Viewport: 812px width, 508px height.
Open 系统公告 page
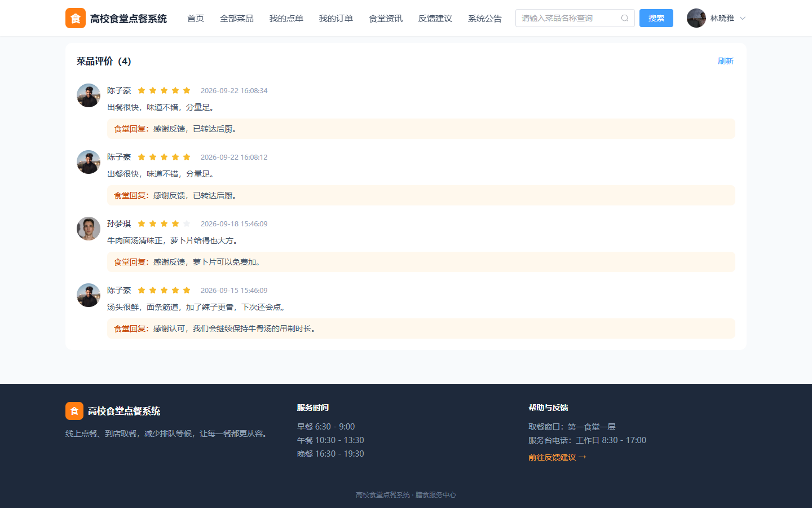point(485,18)
